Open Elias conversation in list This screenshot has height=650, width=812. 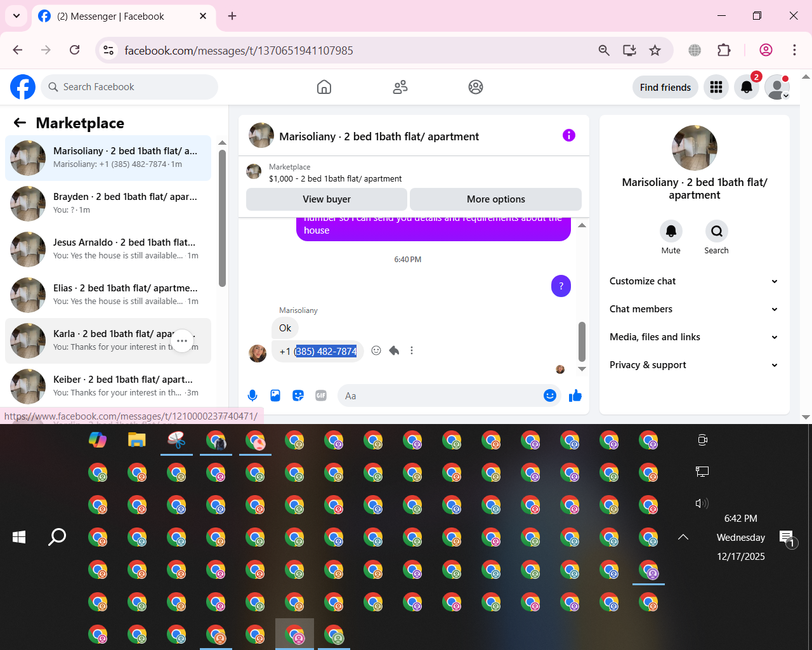[108, 295]
